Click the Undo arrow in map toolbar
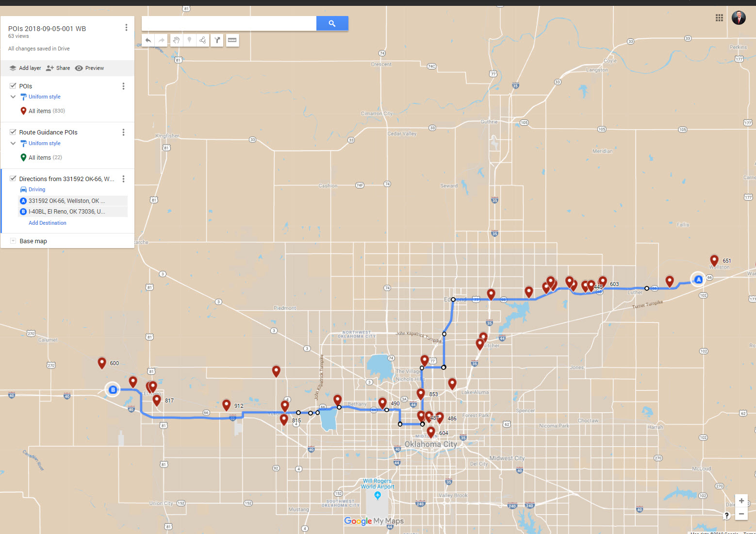 coord(148,40)
